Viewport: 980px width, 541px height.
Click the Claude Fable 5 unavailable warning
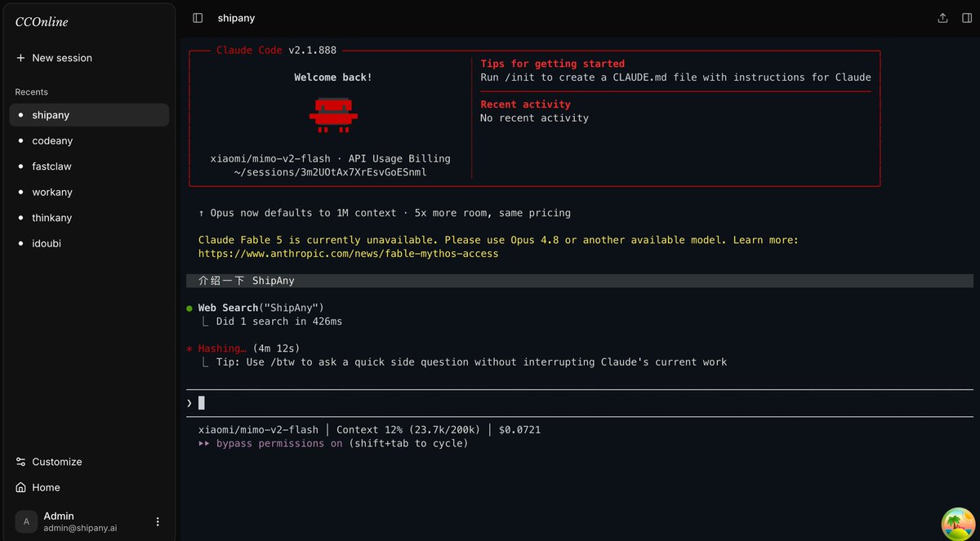click(498, 241)
